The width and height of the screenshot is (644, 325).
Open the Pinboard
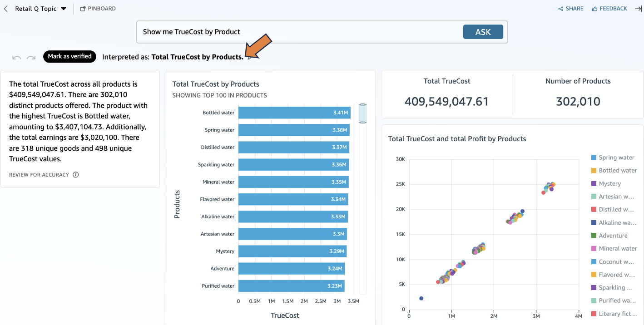point(98,9)
